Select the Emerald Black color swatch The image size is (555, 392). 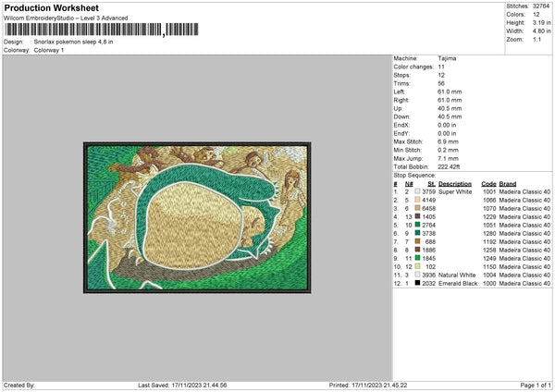pyautogui.click(x=418, y=283)
